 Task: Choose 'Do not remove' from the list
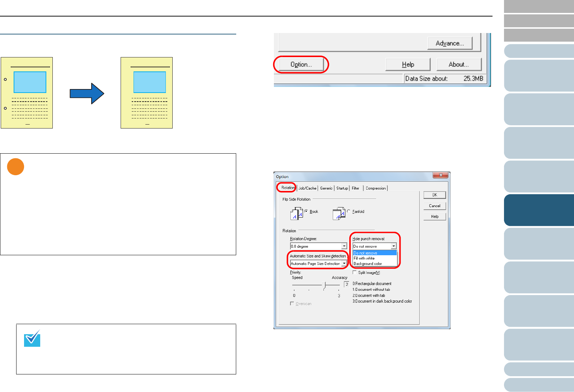coord(375,253)
